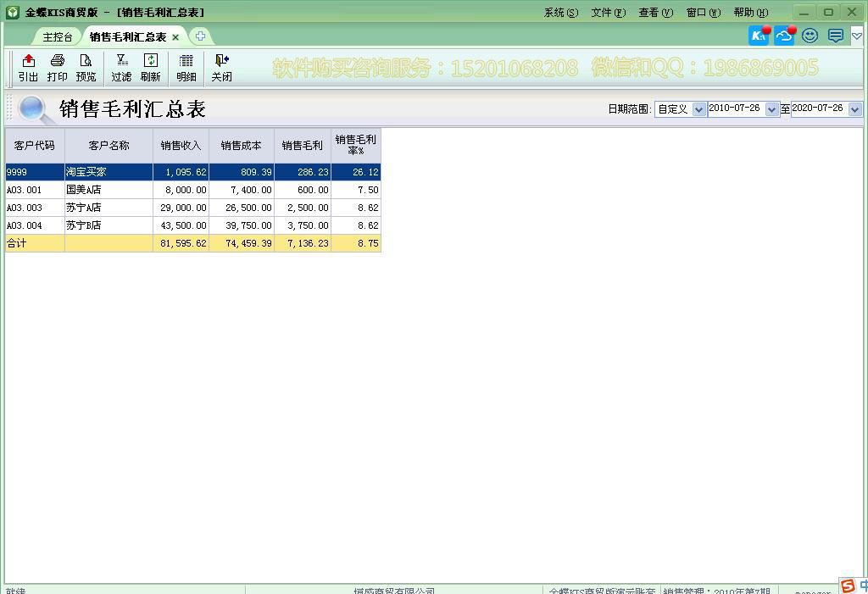Refresh the report with 刷新 icon
Screen dimensions: 868x594
151,68
